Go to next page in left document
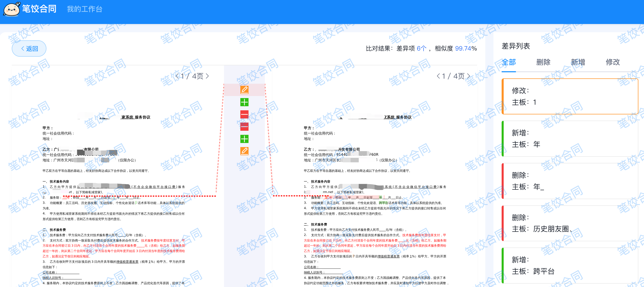This screenshot has height=287, width=644. pos(207,76)
